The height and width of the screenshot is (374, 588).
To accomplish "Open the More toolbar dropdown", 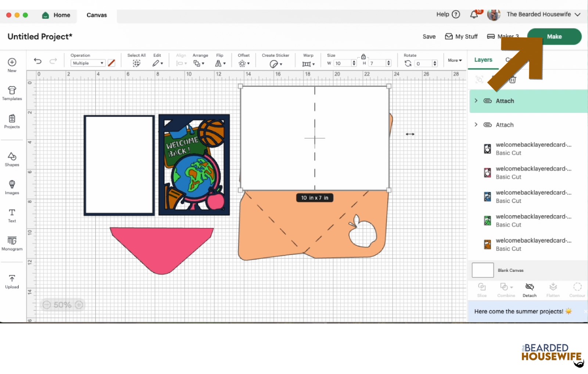I will point(455,60).
